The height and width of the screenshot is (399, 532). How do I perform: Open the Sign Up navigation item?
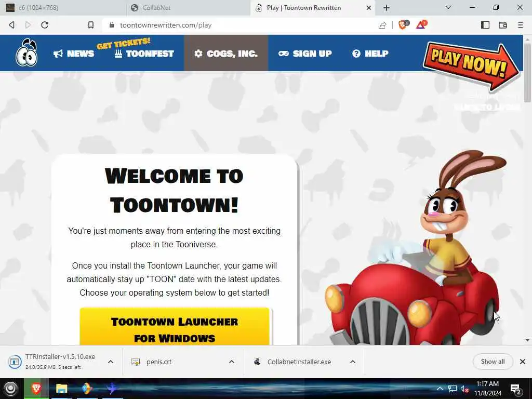coord(305,54)
